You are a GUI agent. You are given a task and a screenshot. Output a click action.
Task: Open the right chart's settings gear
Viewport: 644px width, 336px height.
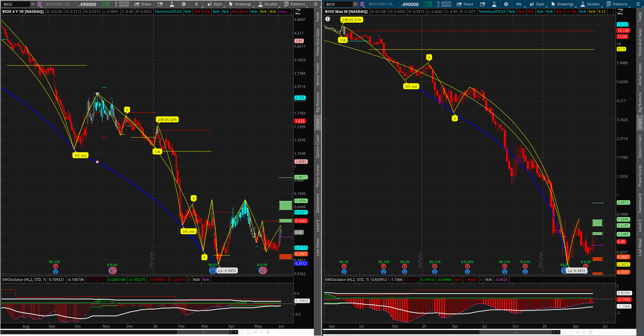(x=506, y=4)
